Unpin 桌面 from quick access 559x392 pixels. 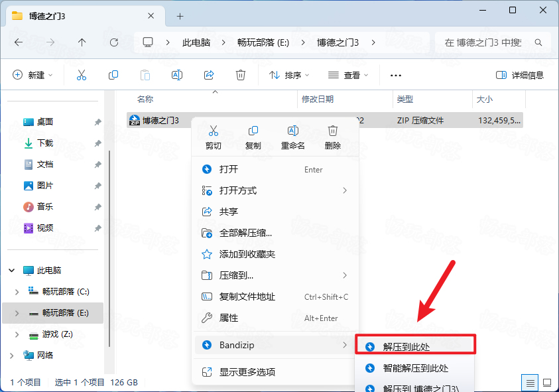pyautogui.click(x=97, y=122)
